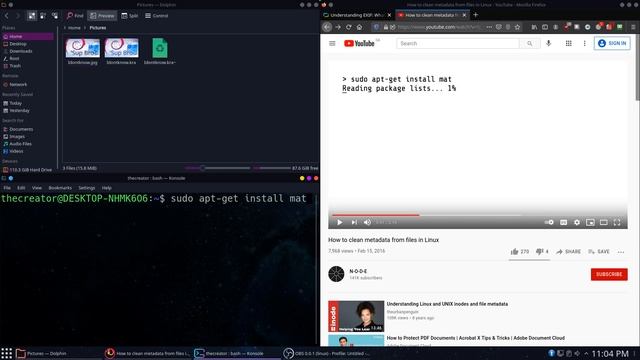Image resolution: width=640 pixels, height=360 pixels.
Task: Search YouTube with voice microphone
Action: click(549, 43)
